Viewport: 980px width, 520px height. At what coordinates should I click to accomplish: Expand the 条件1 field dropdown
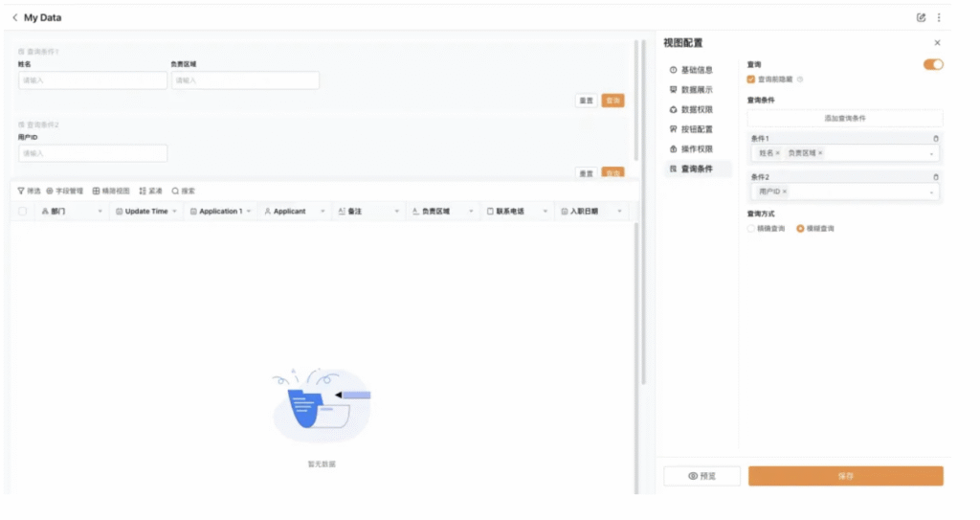pos(931,153)
